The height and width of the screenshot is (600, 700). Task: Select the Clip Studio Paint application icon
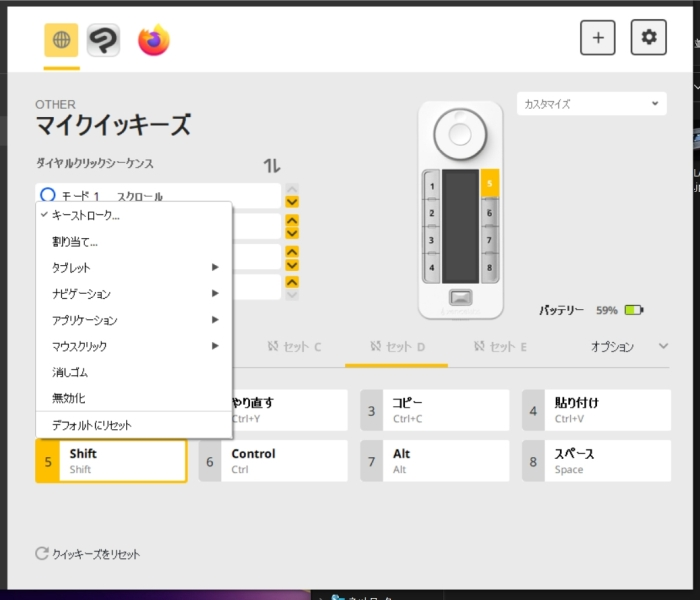(103, 40)
